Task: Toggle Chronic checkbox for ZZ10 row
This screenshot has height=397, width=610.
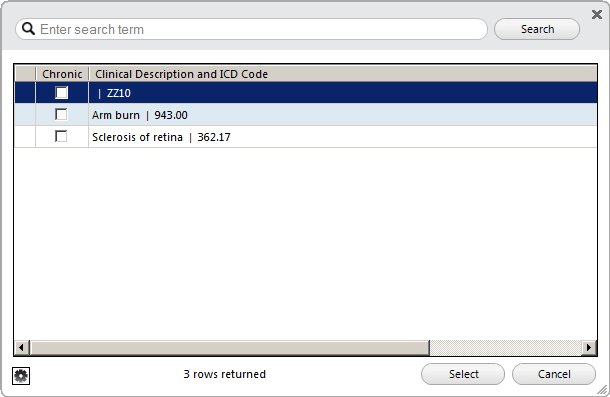Action: coord(61,93)
